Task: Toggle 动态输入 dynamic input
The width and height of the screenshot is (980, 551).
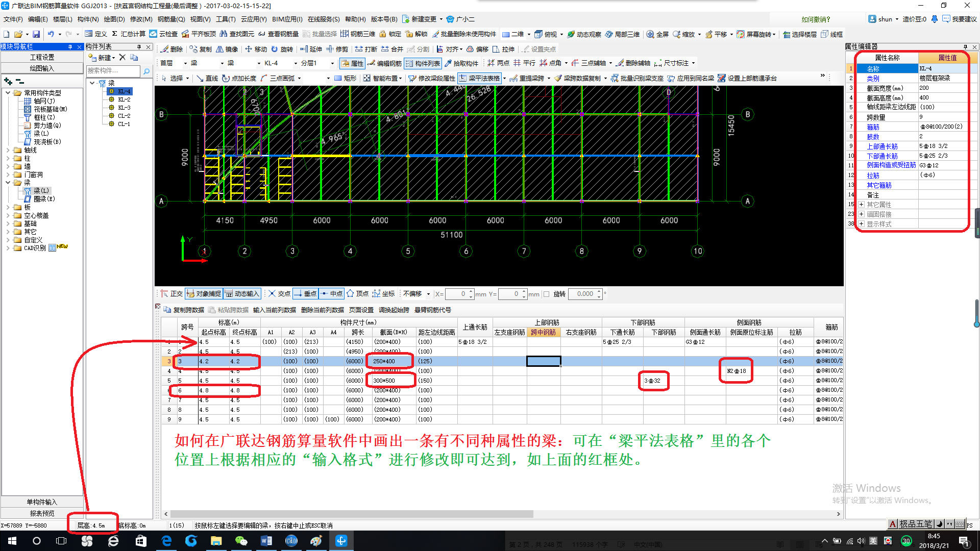Action: pyautogui.click(x=242, y=293)
